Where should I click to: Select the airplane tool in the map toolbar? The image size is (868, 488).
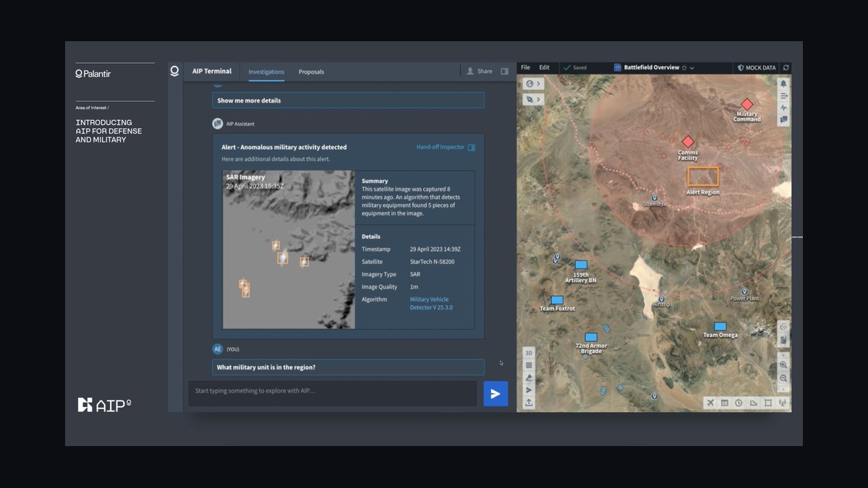[x=710, y=403]
